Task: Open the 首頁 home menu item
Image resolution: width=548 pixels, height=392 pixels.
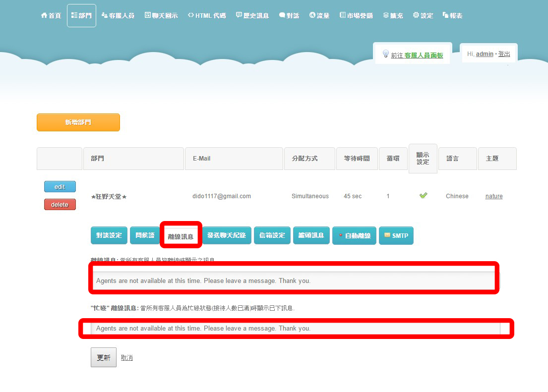Action: (x=51, y=15)
